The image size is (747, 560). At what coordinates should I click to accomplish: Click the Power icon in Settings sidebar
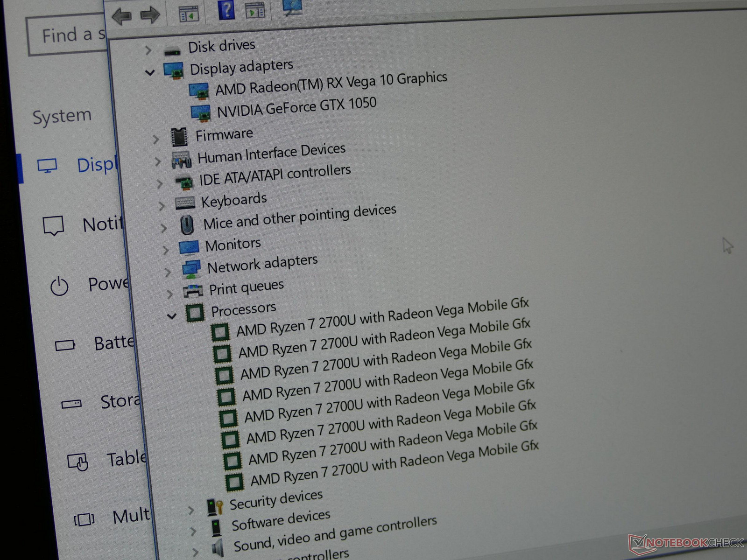tap(59, 286)
